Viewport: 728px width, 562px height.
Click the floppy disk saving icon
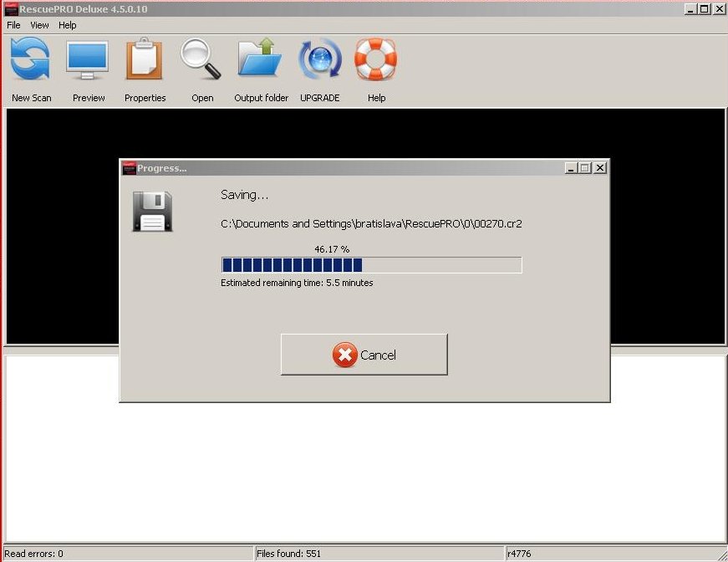tap(152, 211)
